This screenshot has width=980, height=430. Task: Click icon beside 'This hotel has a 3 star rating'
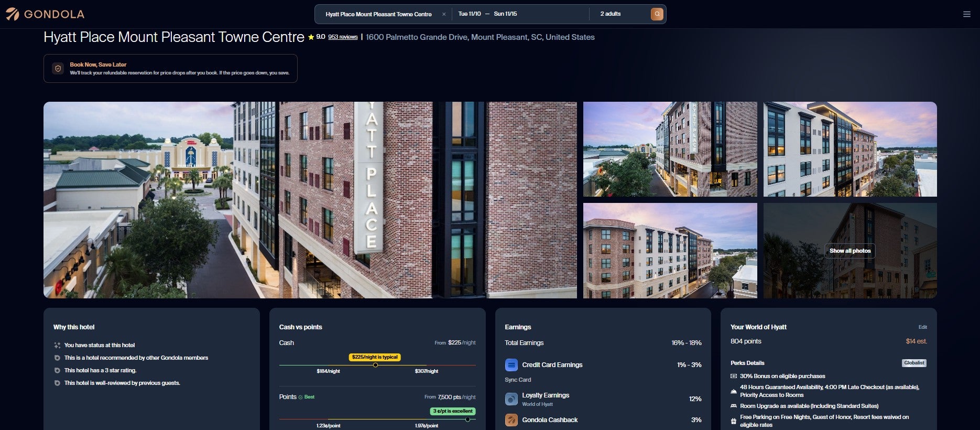tap(57, 370)
